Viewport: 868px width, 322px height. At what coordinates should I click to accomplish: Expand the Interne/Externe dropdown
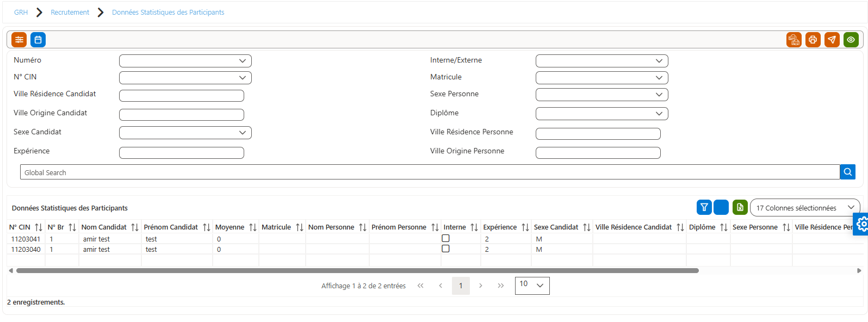(x=602, y=61)
